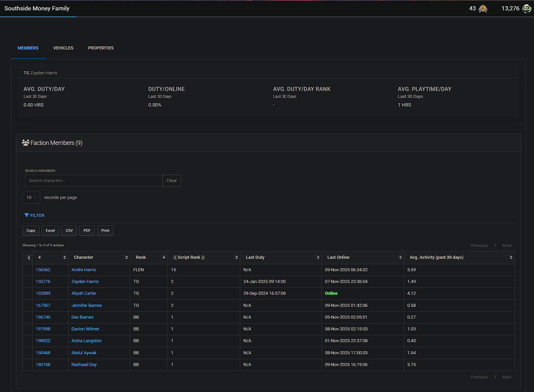Click Next in the bottom pagination
534x392 pixels.
click(x=507, y=377)
